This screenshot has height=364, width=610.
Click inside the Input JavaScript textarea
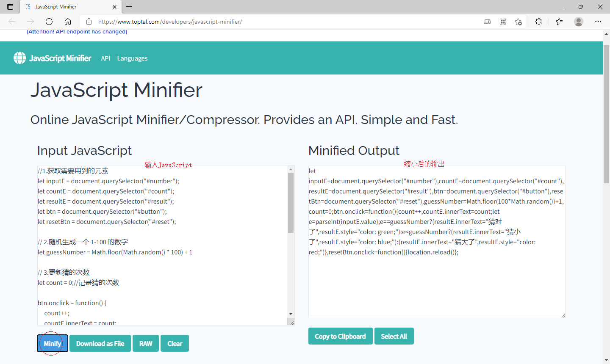pos(163,245)
